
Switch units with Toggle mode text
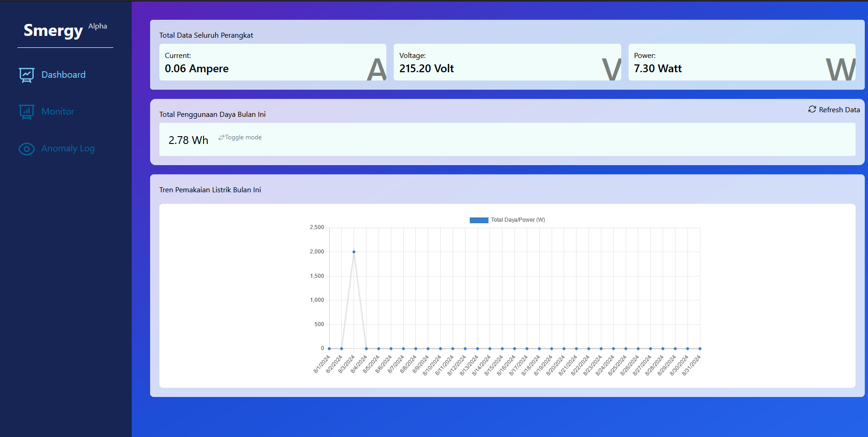(x=243, y=138)
